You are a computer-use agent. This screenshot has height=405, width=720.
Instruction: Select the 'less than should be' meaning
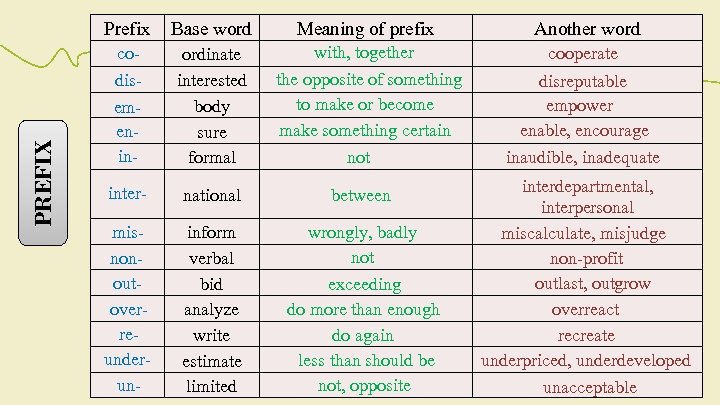366,360
